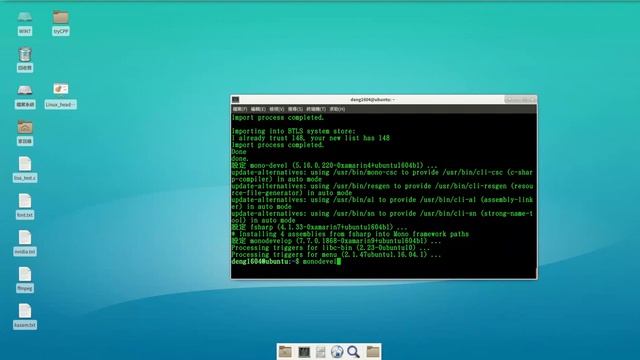Open the file manager cabinet icon in dock
This screenshot has height=360, width=640.
[320, 352]
